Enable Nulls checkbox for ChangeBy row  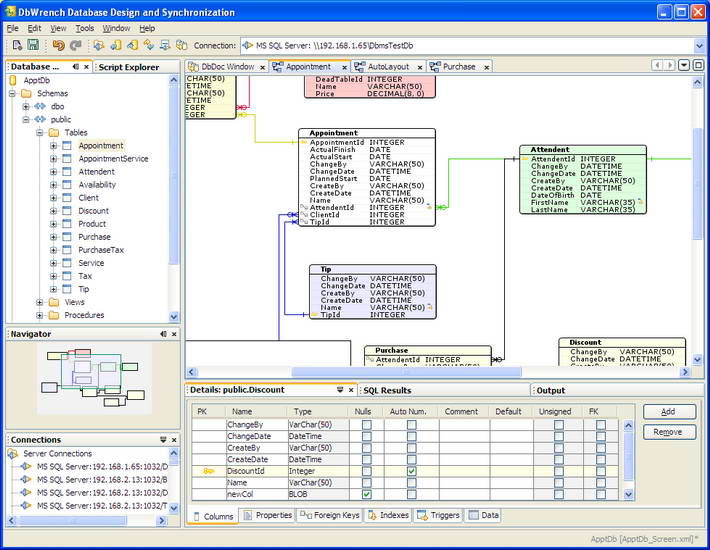pyautogui.click(x=366, y=425)
